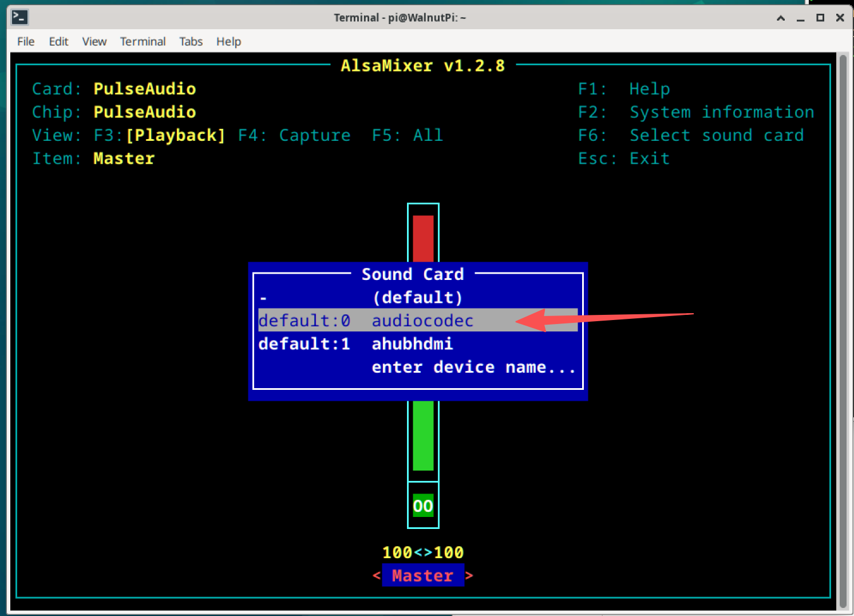The width and height of the screenshot is (854, 616).
Task: Click the terminal's vertical scrollbar
Action: pyautogui.click(x=843, y=331)
